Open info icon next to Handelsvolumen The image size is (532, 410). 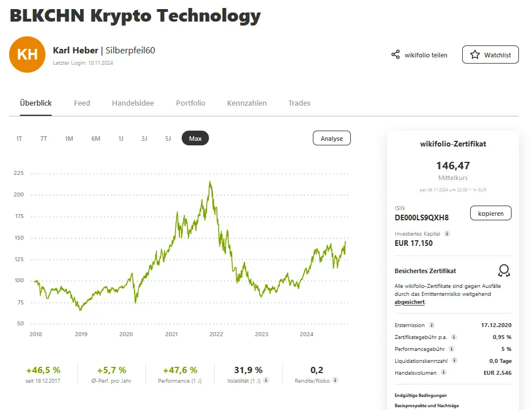(x=443, y=373)
